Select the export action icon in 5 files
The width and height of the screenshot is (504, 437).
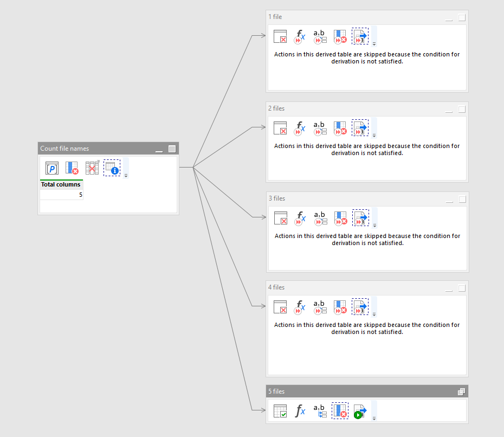tap(359, 411)
